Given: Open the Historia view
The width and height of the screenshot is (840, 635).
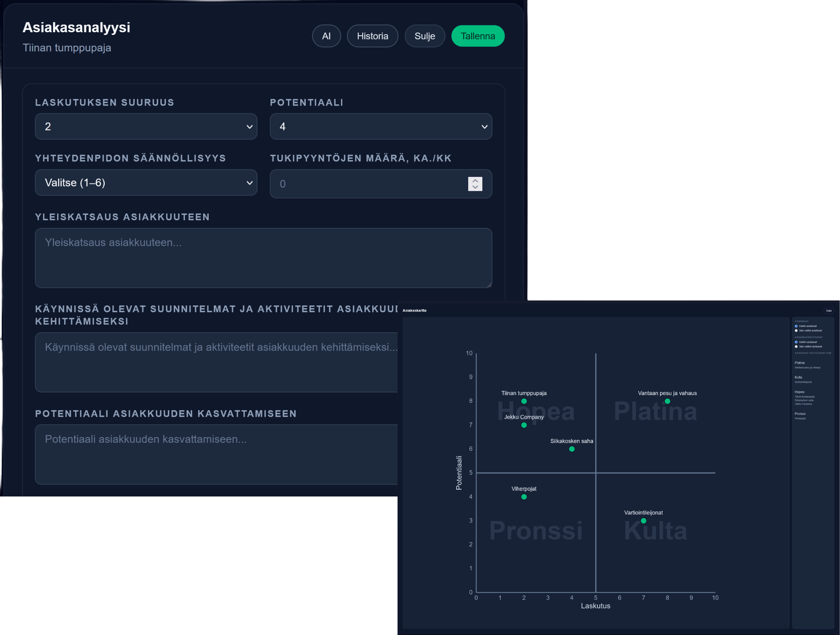Looking at the screenshot, I should (x=372, y=36).
